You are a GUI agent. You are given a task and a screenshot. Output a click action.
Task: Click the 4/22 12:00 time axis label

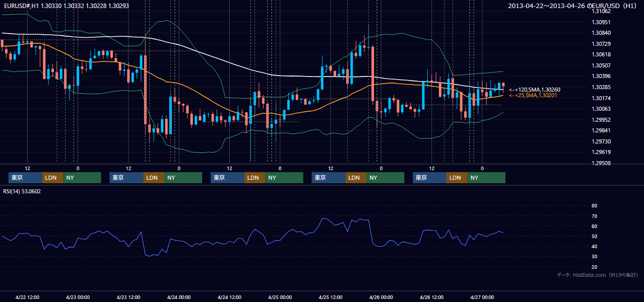tap(27, 297)
